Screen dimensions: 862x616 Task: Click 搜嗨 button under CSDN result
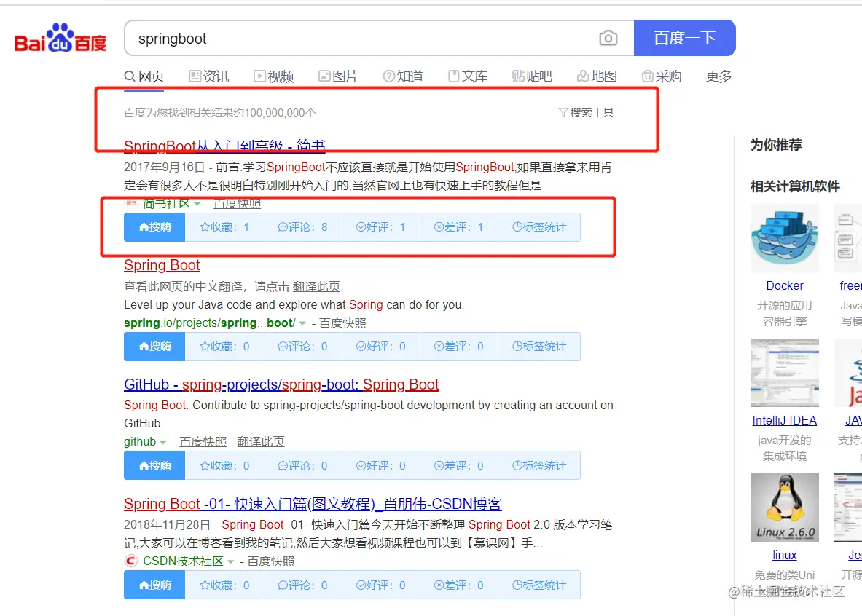[x=154, y=585]
